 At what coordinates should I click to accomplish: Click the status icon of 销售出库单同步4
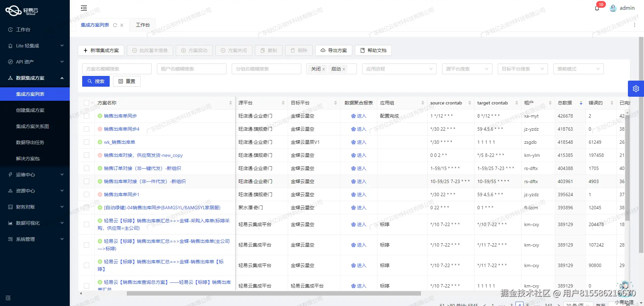[100, 129]
